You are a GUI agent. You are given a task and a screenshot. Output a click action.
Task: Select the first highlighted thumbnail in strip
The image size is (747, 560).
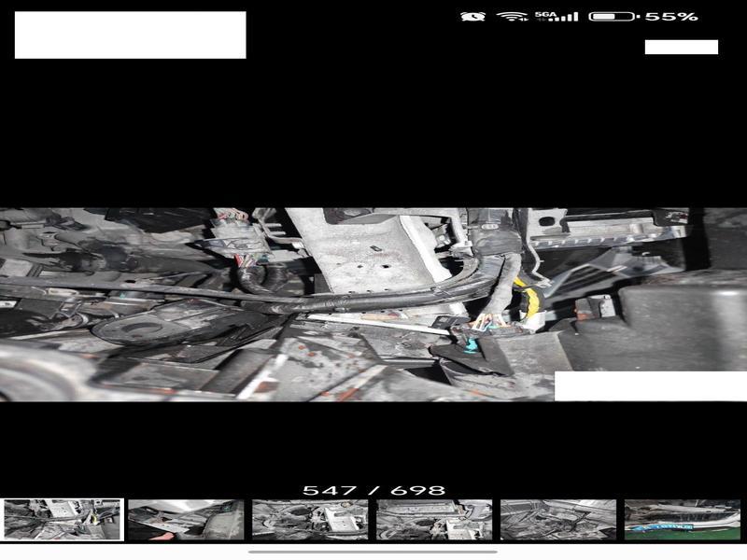pos(63,519)
